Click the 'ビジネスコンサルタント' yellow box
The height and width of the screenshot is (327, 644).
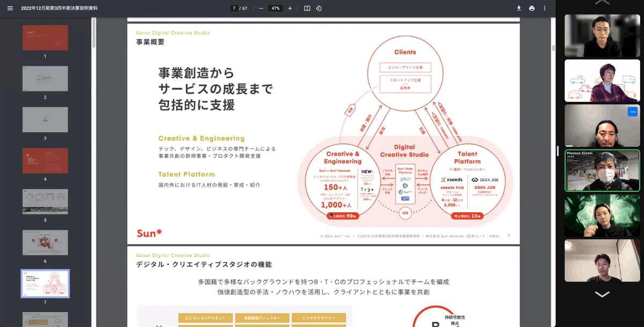(206, 318)
